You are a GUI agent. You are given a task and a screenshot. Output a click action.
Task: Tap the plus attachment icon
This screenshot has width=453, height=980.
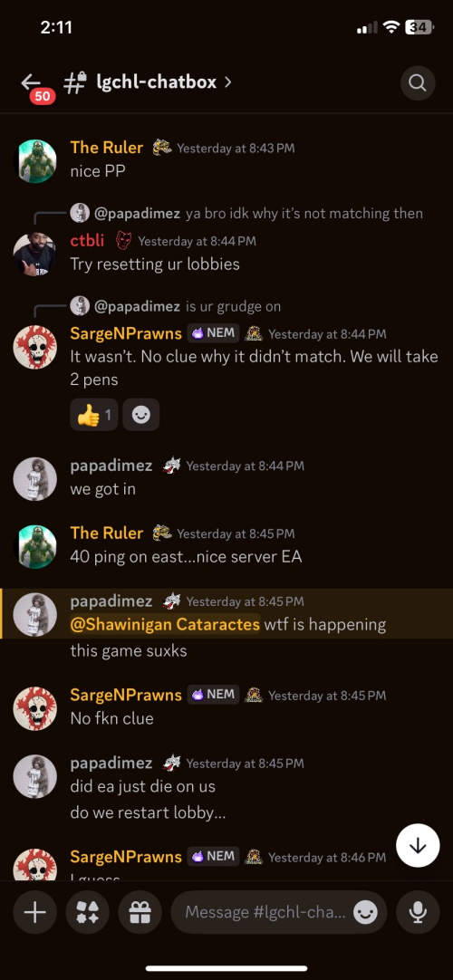[x=35, y=912]
